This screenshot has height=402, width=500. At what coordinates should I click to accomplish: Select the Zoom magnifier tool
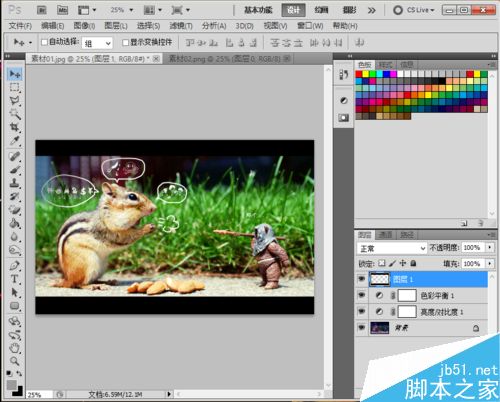[15, 361]
